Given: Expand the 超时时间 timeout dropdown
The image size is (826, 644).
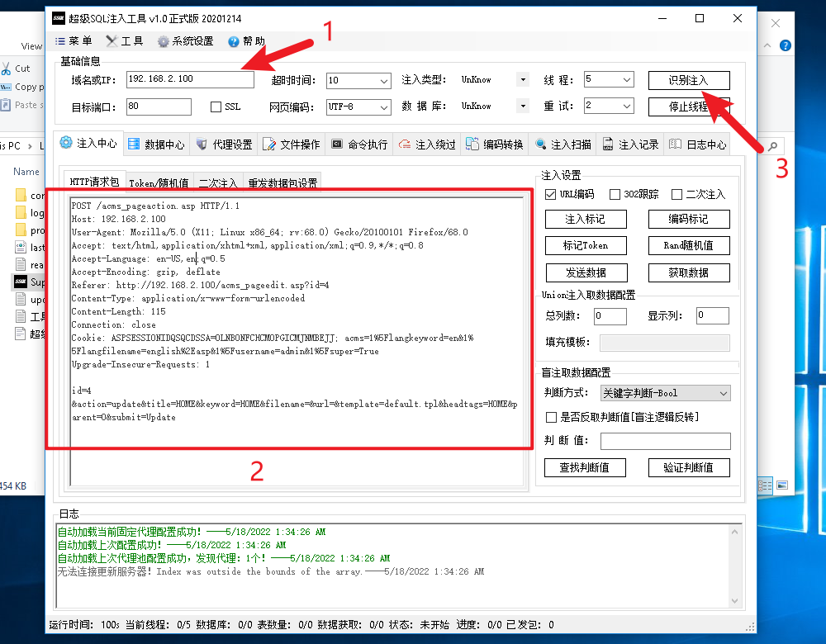Looking at the screenshot, I should [384, 81].
